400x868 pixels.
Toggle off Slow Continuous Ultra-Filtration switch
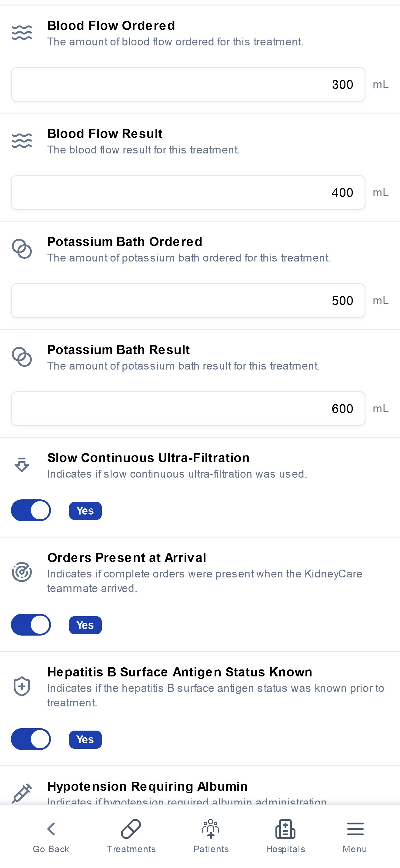tap(31, 510)
